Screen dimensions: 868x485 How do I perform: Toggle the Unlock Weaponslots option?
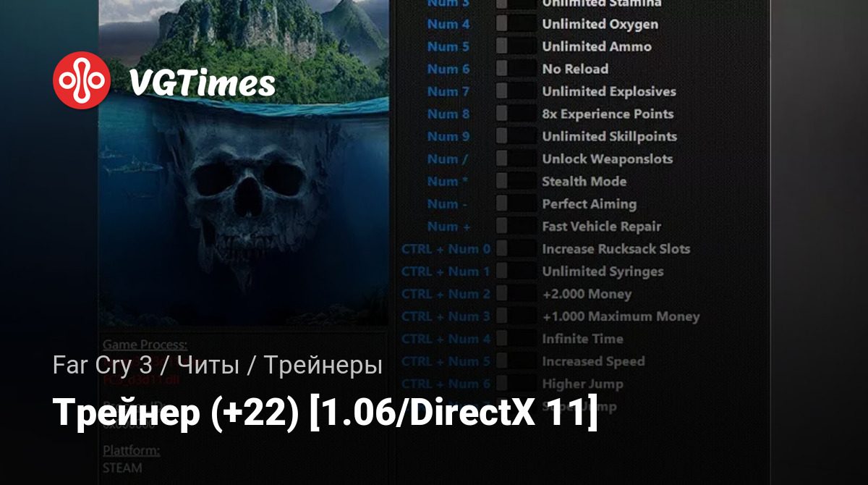click(x=516, y=159)
